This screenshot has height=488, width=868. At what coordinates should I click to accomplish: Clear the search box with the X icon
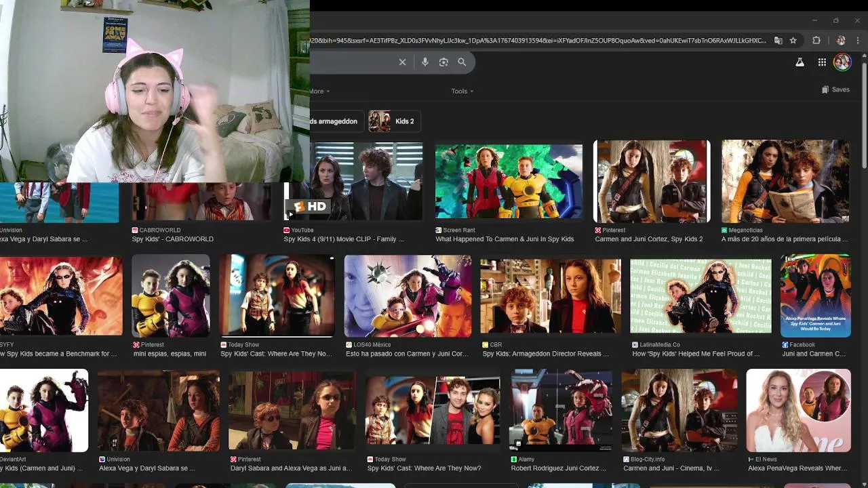402,62
